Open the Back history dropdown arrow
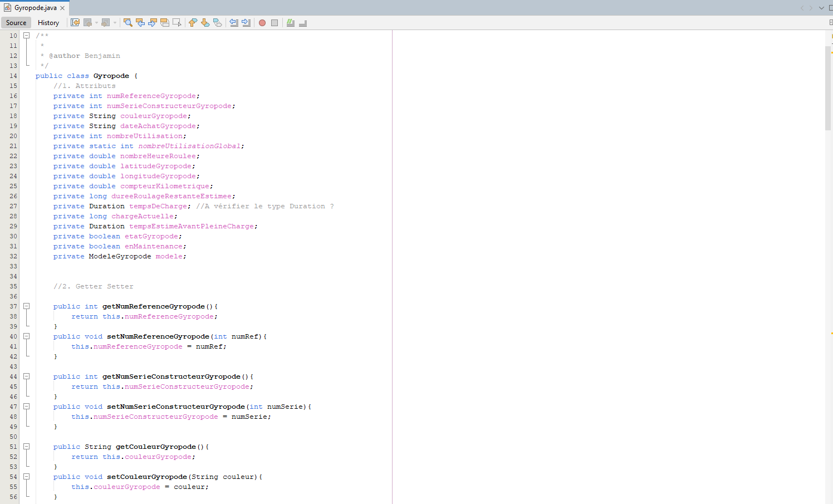This screenshot has width=833, height=504. point(96,23)
